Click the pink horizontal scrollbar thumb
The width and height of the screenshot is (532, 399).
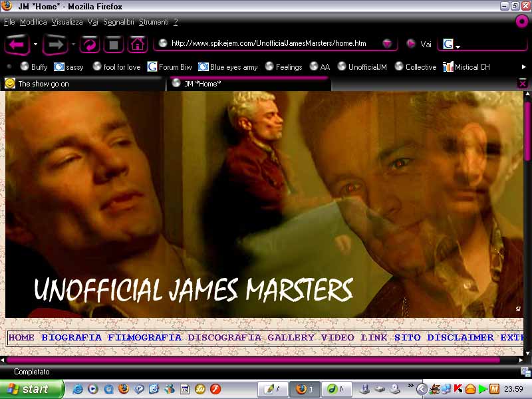tap(253, 360)
